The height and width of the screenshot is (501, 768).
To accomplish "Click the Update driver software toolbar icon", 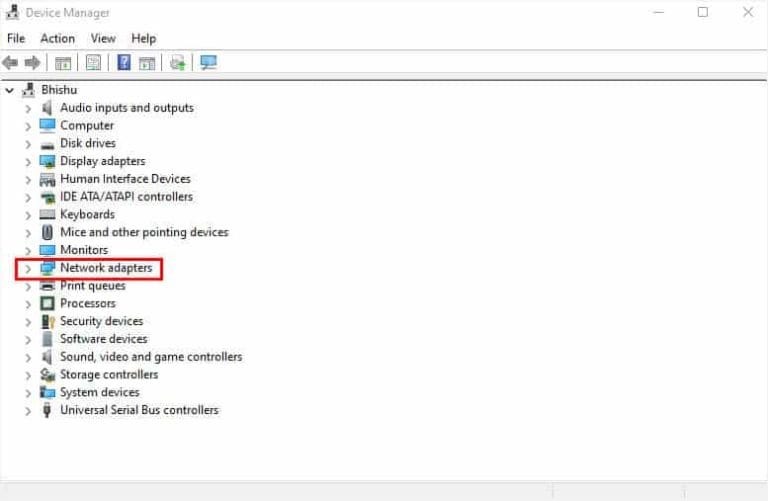I will [x=178, y=63].
